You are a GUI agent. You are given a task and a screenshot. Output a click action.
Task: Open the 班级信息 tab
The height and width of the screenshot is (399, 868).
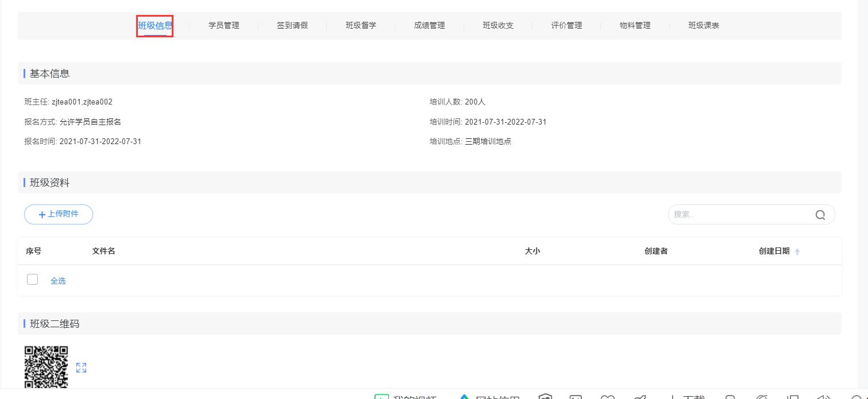[155, 26]
